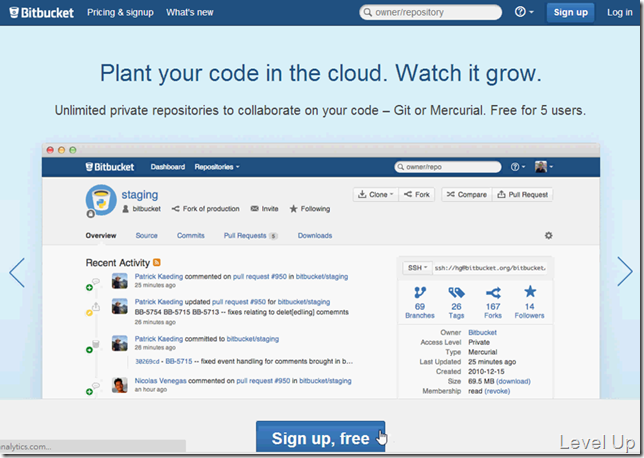
Task: Click the Bitbucket logo in top navigation
Action: [41, 13]
